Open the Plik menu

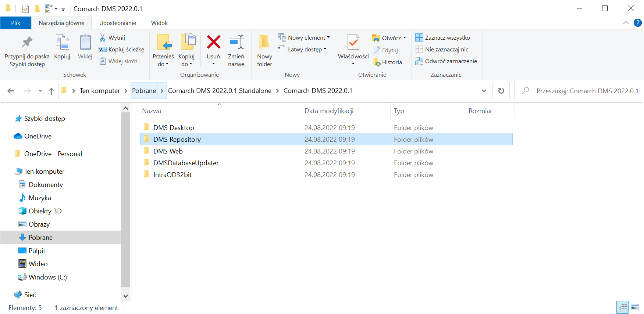pos(16,23)
